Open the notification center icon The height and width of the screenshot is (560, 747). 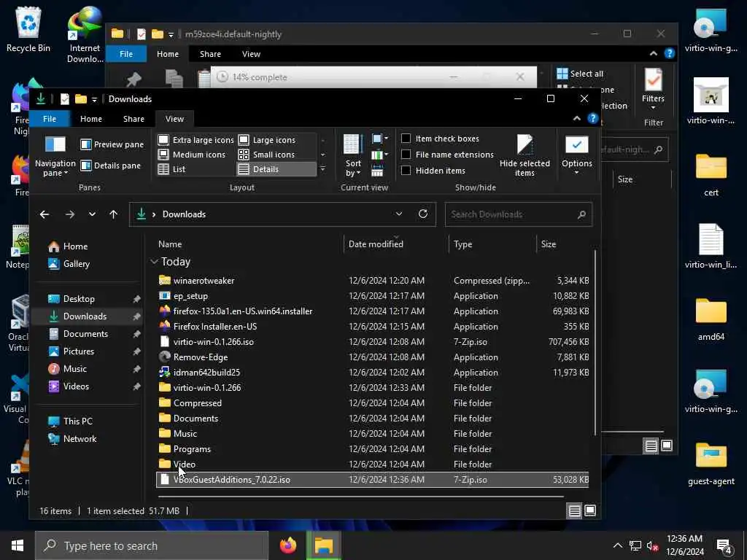724,546
